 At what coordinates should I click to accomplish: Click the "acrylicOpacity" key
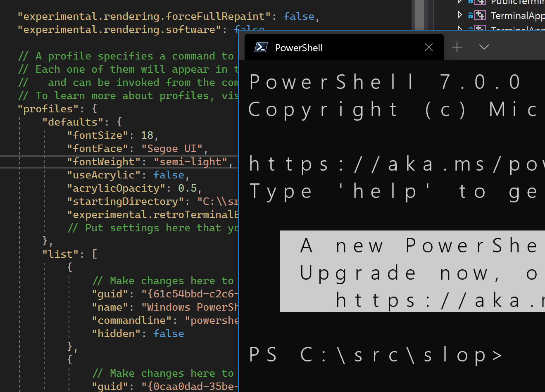point(116,188)
